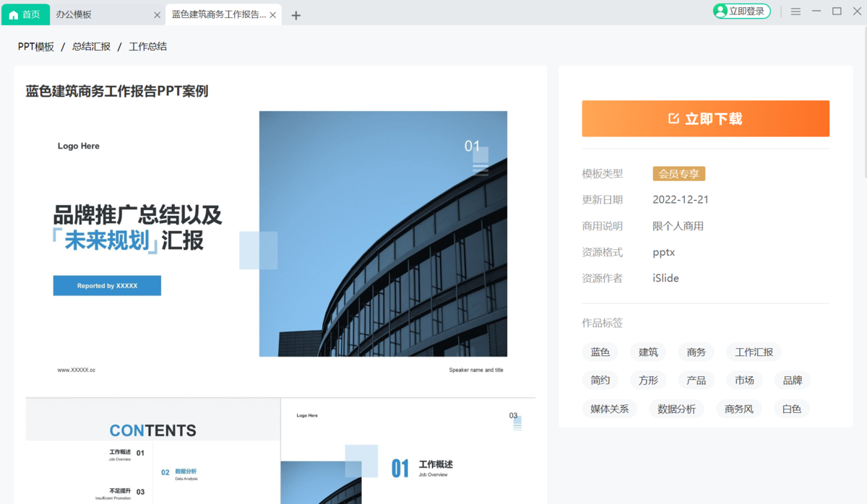Close the 蓝色建筑商务工作报告 tab via its X
Screen dimensions: 867x504
(272, 14)
